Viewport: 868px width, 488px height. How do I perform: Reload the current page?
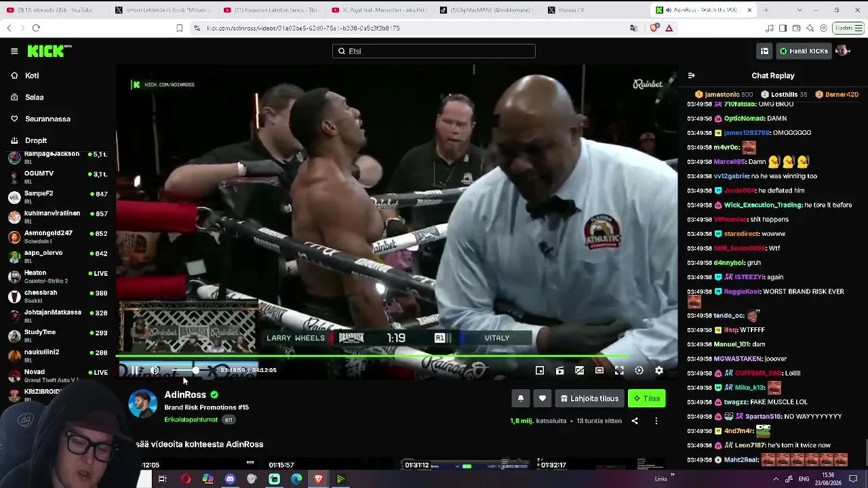36,28
